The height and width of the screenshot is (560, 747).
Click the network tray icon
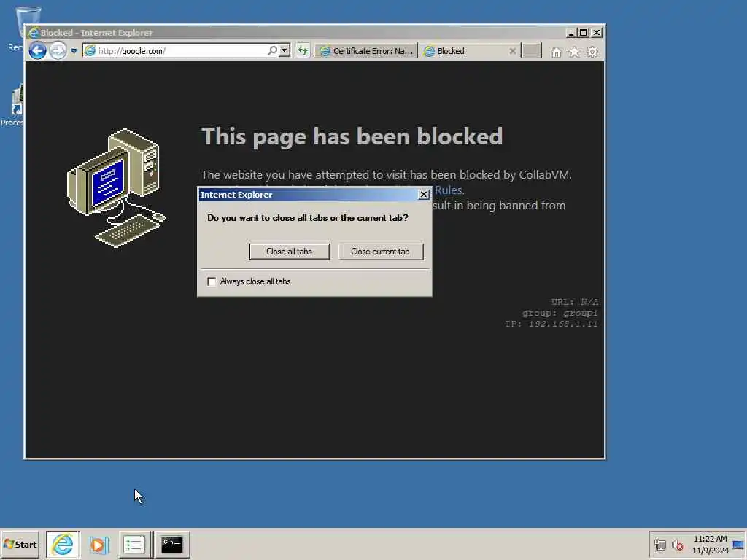pos(659,545)
